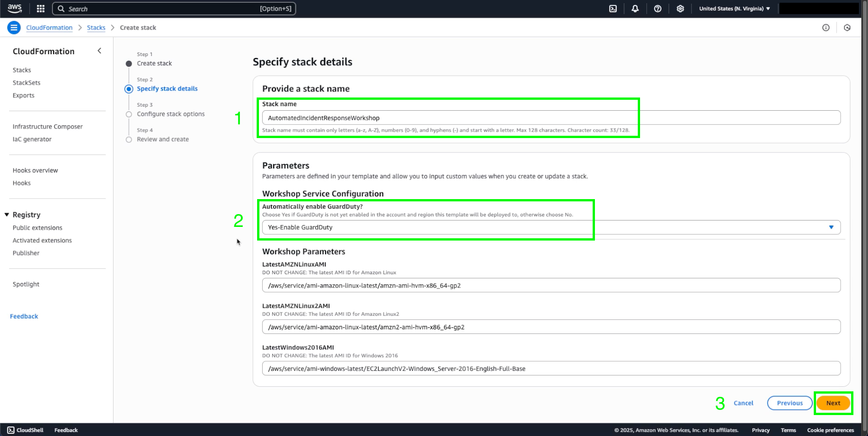This screenshot has width=868, height=436.
Task: Click the LatestAMZNLinux2AMI input field
Action: [551, 327]
